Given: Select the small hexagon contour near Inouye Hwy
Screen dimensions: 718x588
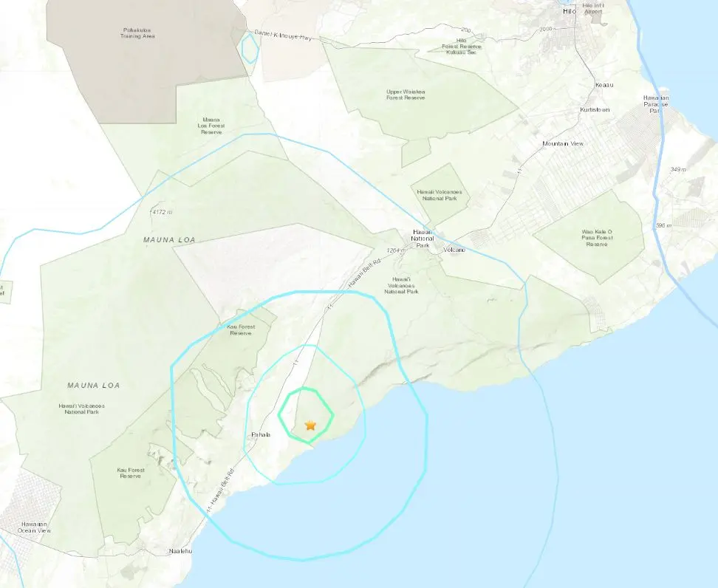Looking at the screenshot, I should pyautogui.click(x=250, y=48).
